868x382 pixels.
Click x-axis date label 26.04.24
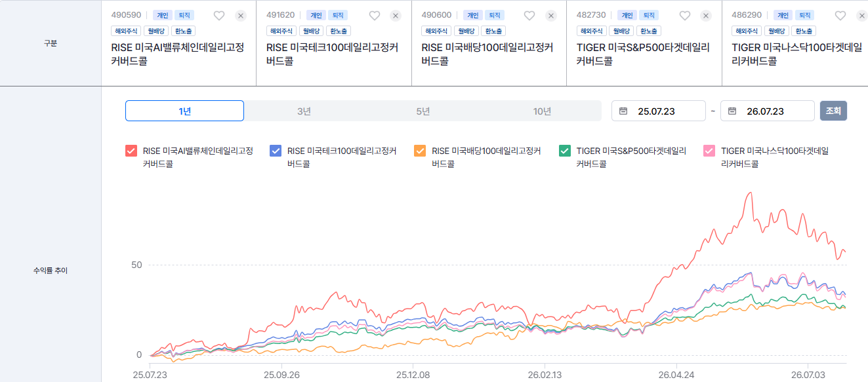[x=676, y=375]
